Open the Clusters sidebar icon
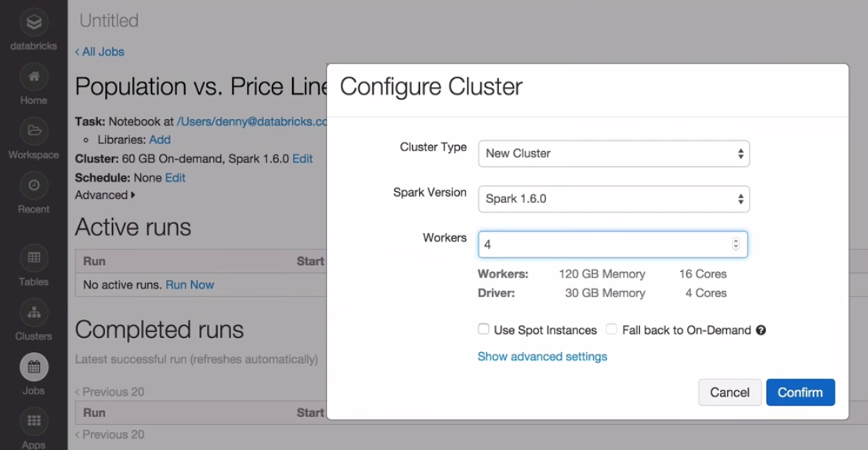Viewport: 868px width, 450px height. pos(34,313)
